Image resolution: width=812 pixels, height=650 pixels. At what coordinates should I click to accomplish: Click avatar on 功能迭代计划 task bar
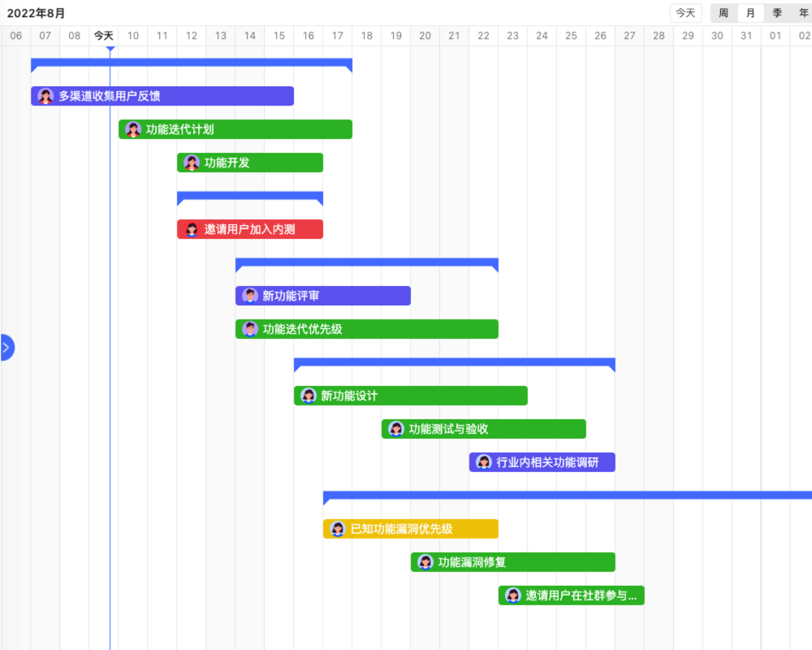coord(133,129)
